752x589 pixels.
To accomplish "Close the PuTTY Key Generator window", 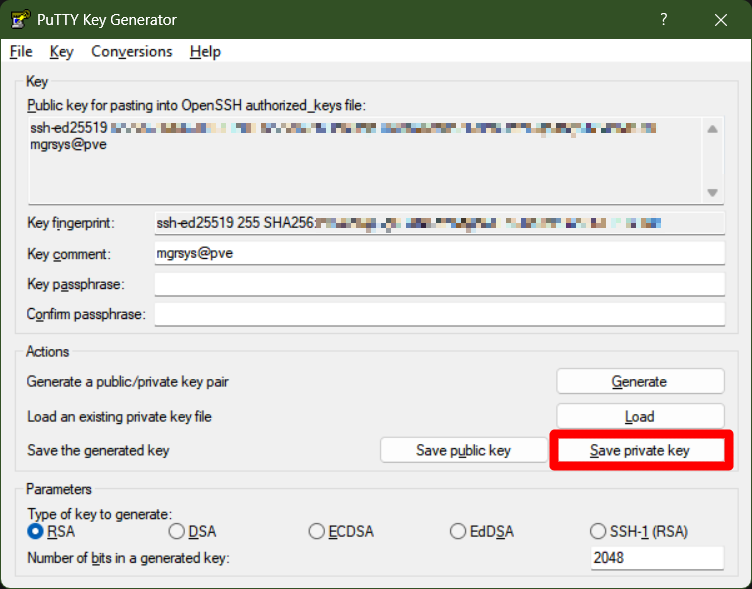I will 721,20.
